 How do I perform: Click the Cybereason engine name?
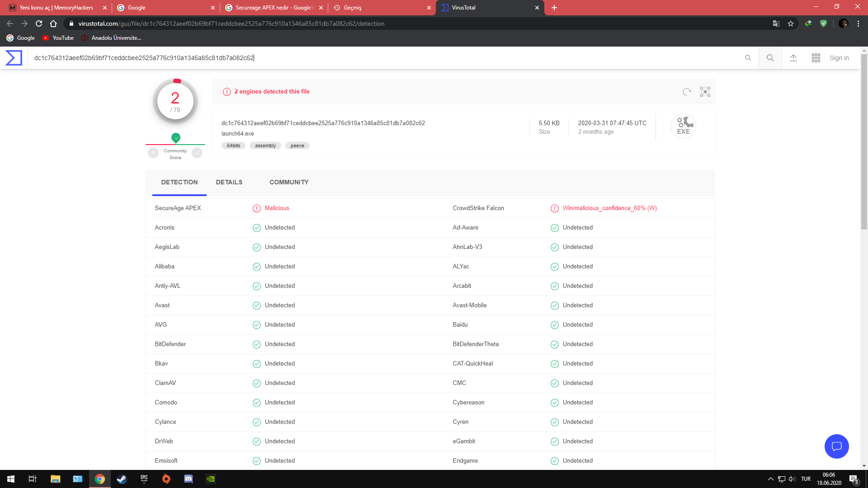pyautogui.click(x=468, y=403)
